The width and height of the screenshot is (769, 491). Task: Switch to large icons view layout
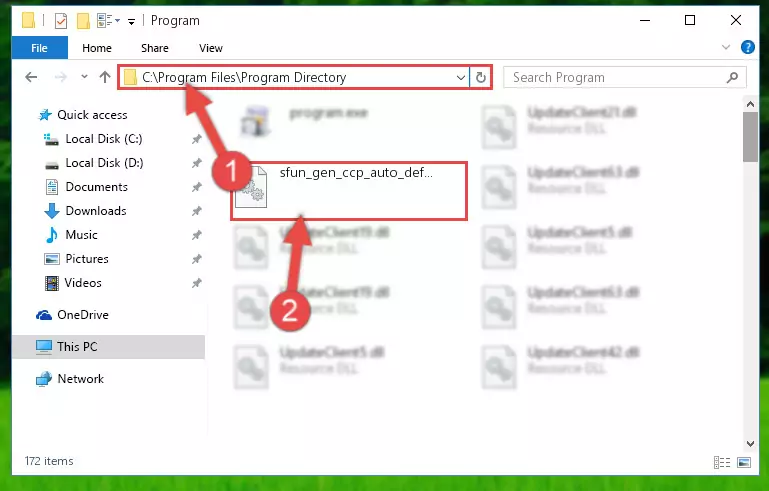[743, 462]
